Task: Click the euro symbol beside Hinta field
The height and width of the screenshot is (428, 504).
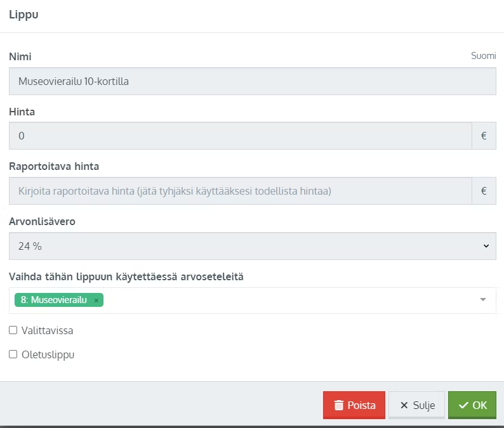Action: [x=484, y=136]
